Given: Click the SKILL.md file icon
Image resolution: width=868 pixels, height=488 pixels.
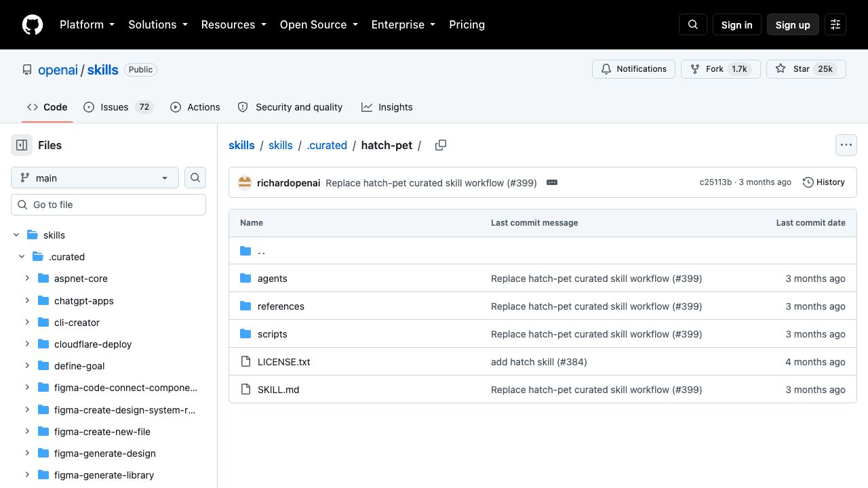Looking at the screenshot, I should click(x=245, y=390).
